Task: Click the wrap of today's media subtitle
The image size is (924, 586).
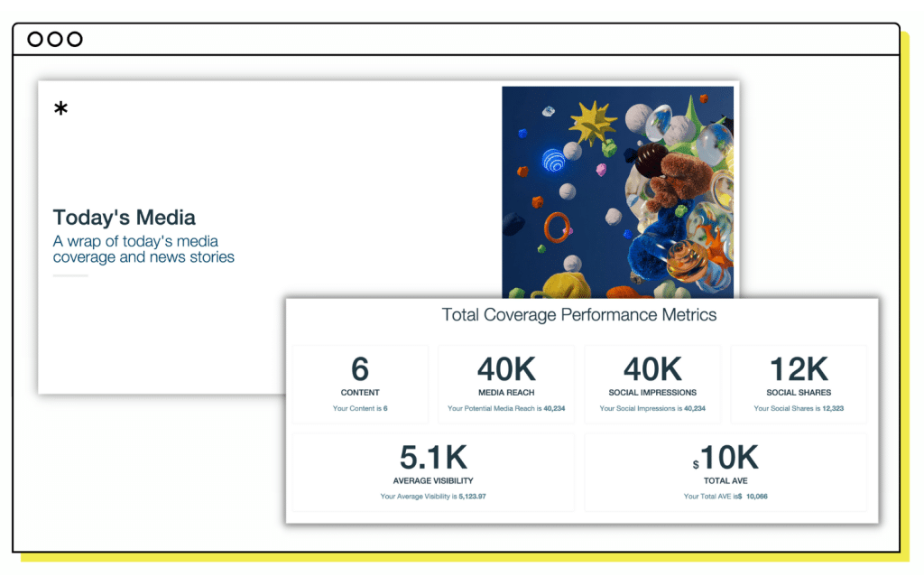Action: tap(143, 249)
